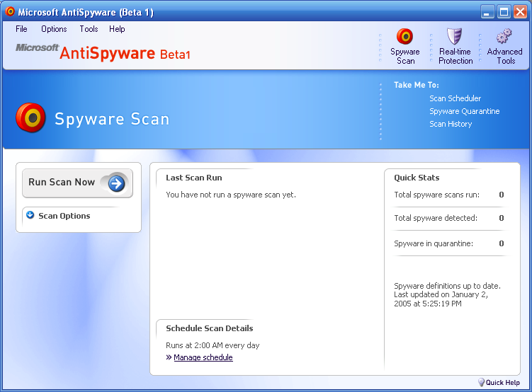532x392 pixels.
Task: Go to Scan Scheduler
Action: 455,98
